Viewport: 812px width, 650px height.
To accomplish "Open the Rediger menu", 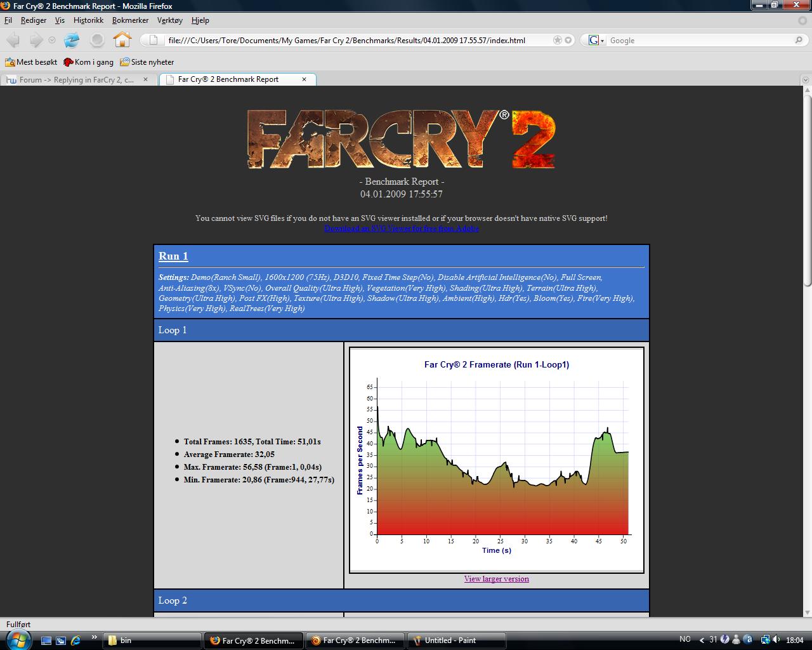I will point(34,20).
